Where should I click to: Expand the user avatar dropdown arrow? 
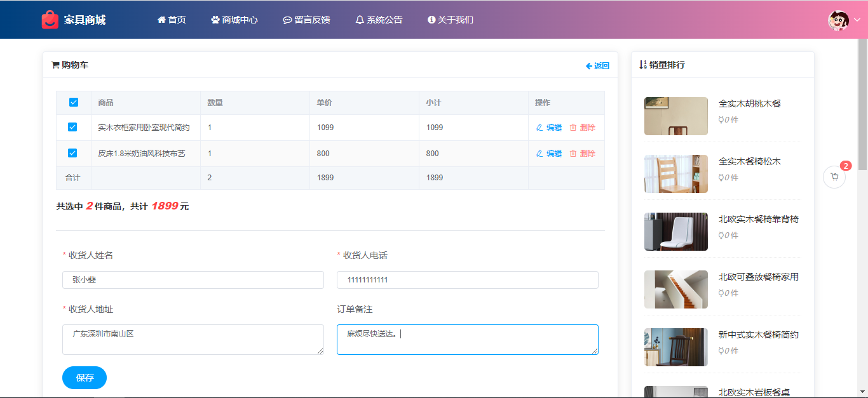point(857,20)
